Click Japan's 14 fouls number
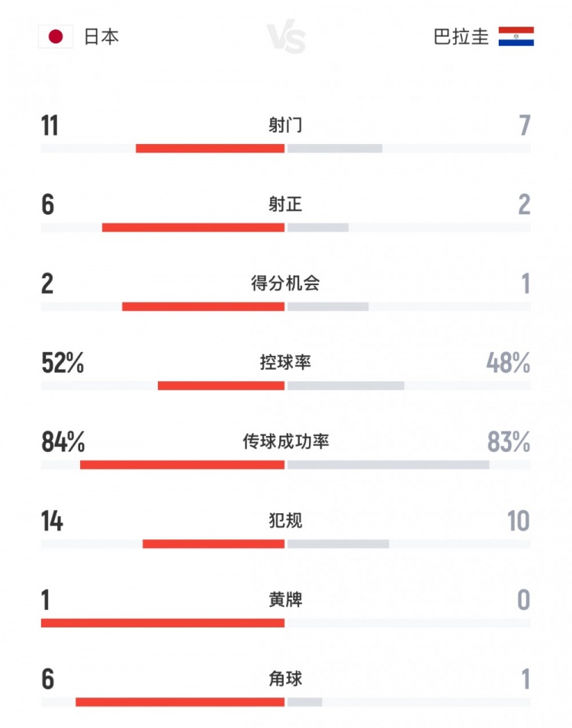This screenshot has height=728, width=572. coord(53,521)
